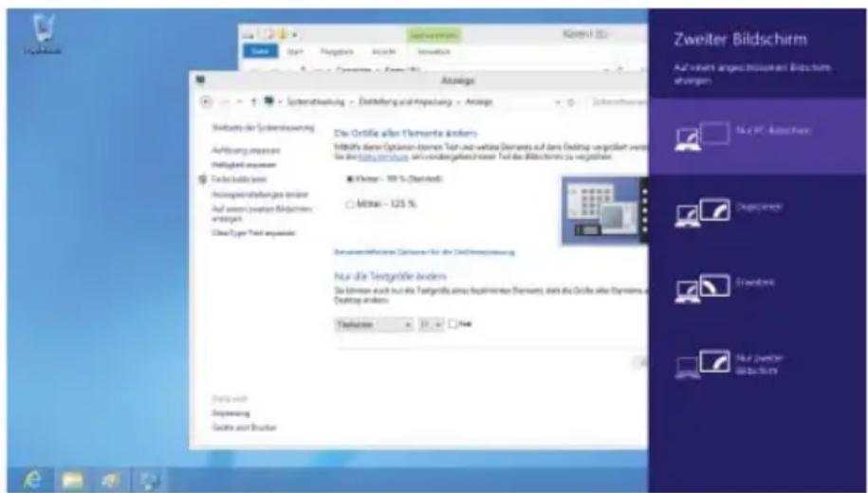
Task: Open the 'Datei' tab in Explorer
Action: click(x=260, y=51)
